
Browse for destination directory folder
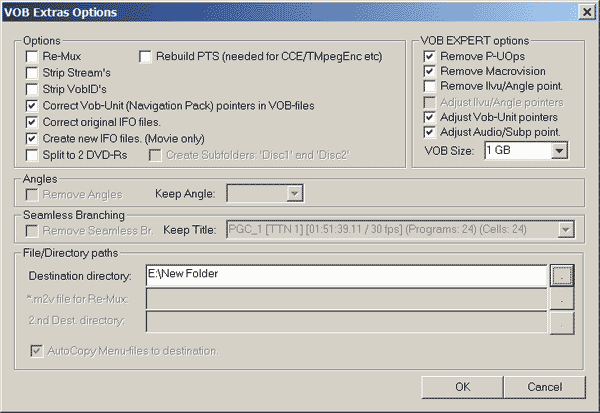click(561, 275)
